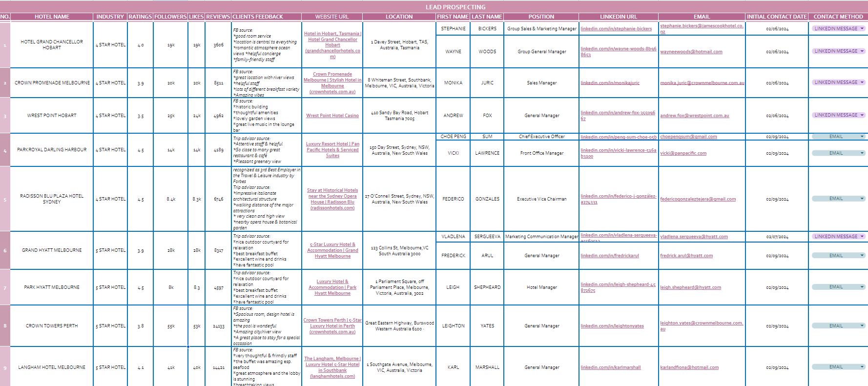This screenshot has width=868, height=386.
Task: Select the 24133 reviews cell
Action: (218, 326)
